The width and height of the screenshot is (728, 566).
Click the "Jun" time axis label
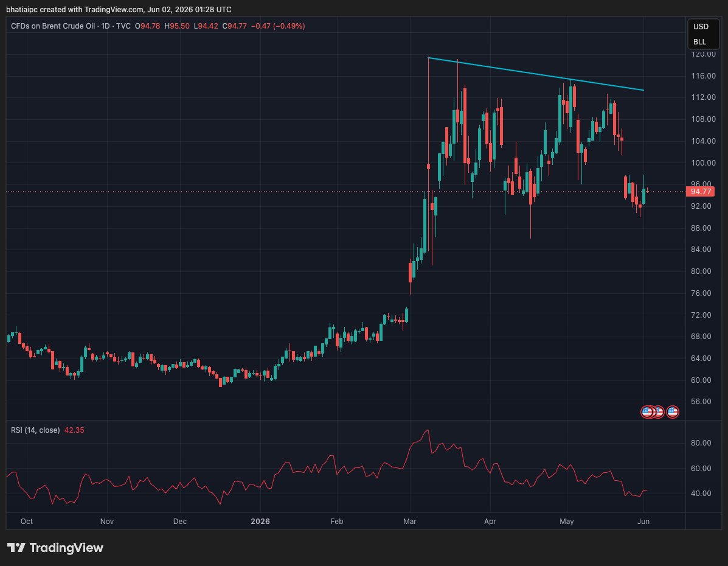click(643, 522)
